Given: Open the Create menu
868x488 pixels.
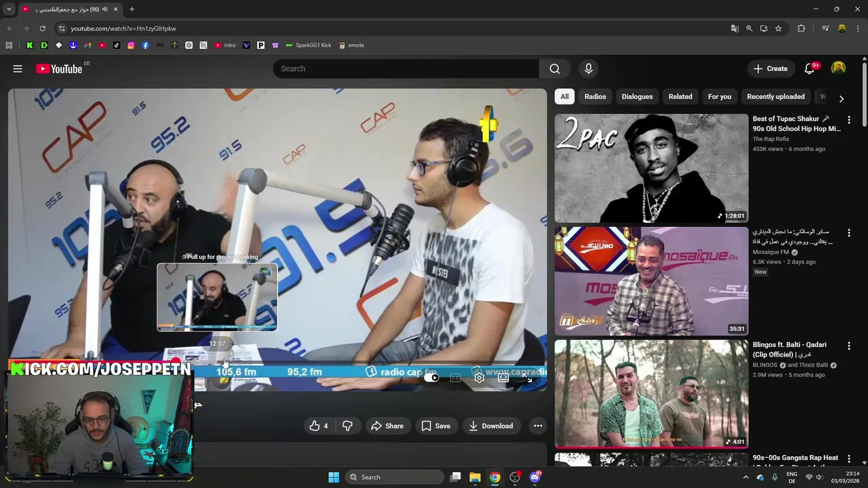Looking at the screenshot, I should pos(770,68).
